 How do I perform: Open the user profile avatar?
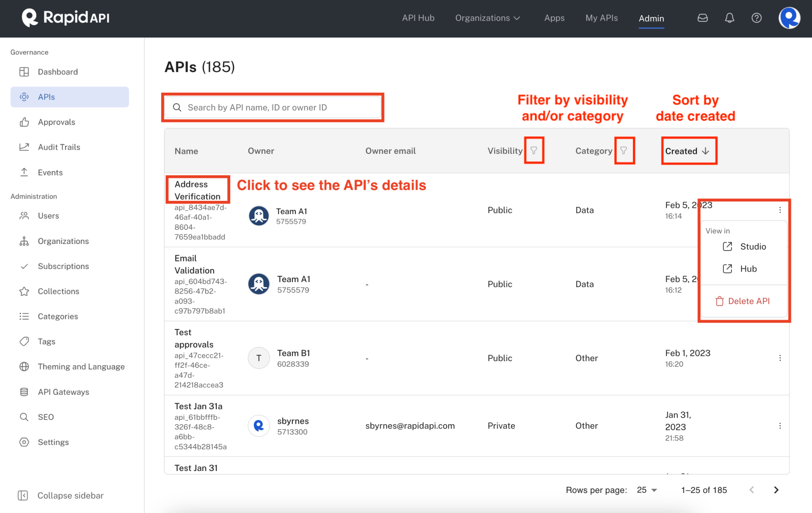[x=789, y=18]
